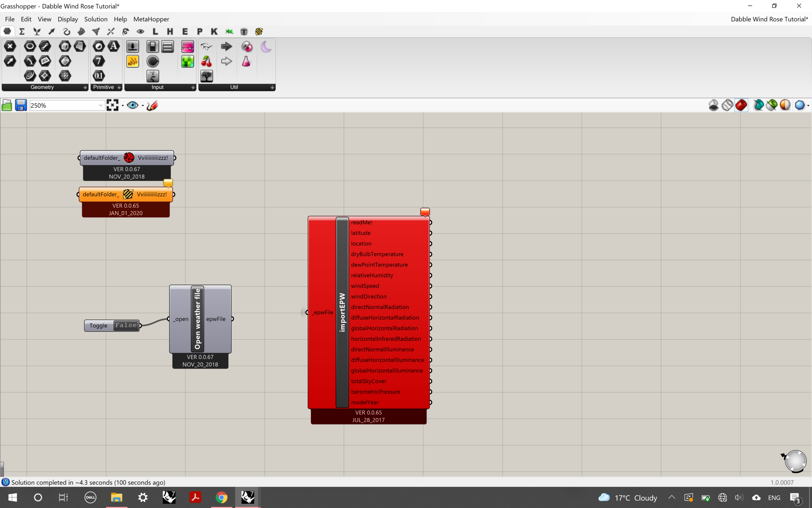Click the red error balloon on importEPW
The width and height of the screenshot is (812, 508).
[425, 212]
